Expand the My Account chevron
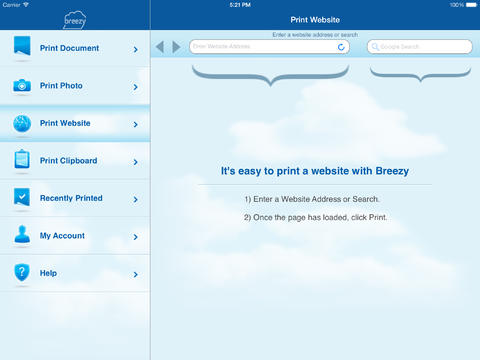 (x=135, y=237)
